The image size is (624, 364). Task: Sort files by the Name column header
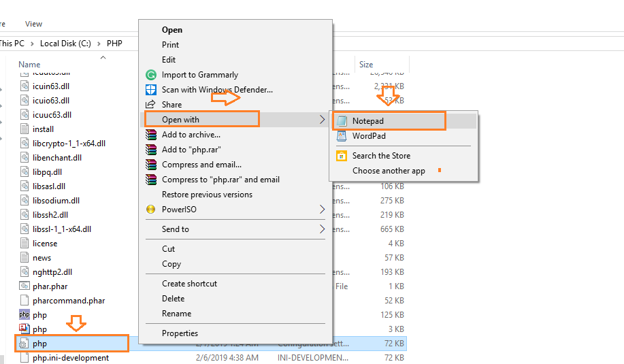(29, 65)
